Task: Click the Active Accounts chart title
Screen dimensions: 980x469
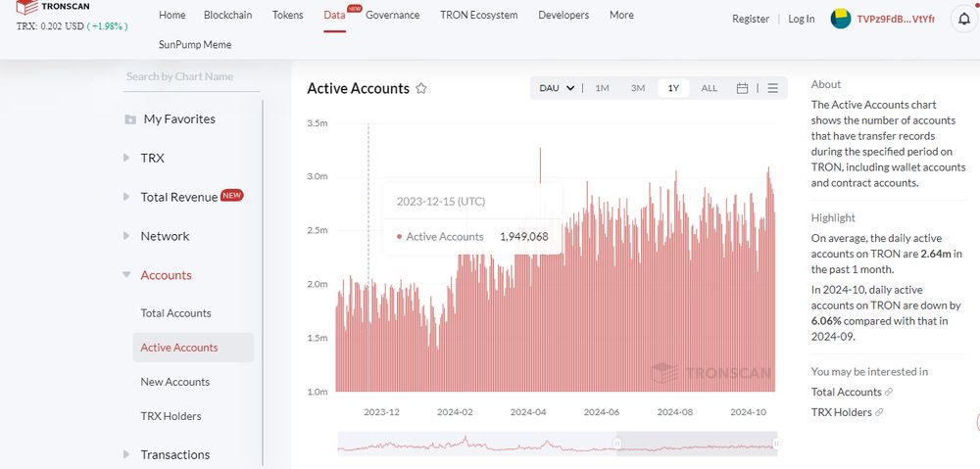Action: 358,89
